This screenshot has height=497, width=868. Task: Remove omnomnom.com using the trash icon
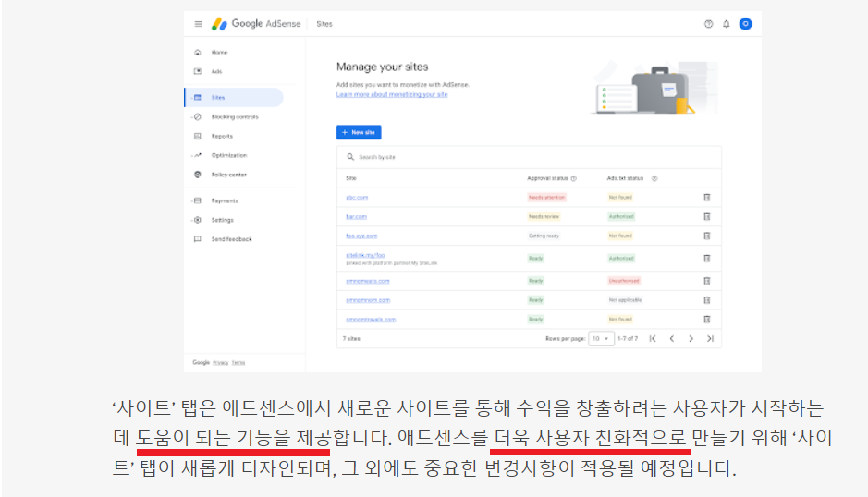[707, 300]
